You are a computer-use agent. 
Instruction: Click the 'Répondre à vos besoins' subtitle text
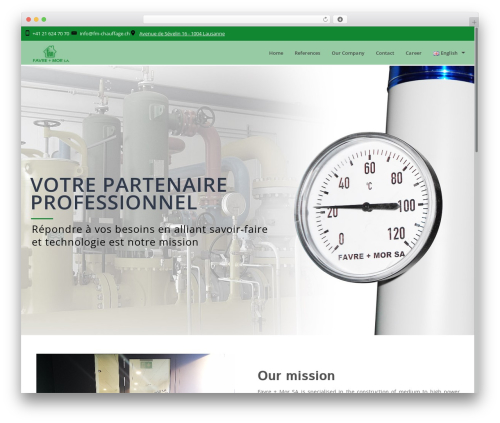click(150, 235)
